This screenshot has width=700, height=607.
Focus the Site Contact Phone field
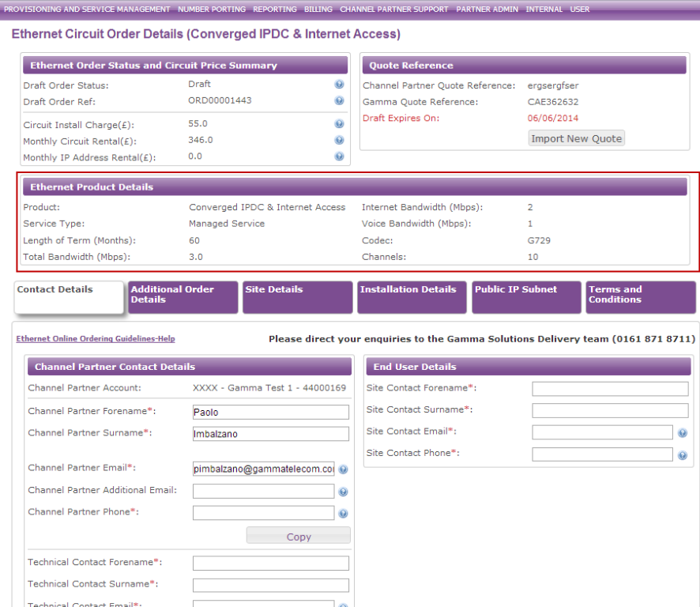click(x=602, y=454)
